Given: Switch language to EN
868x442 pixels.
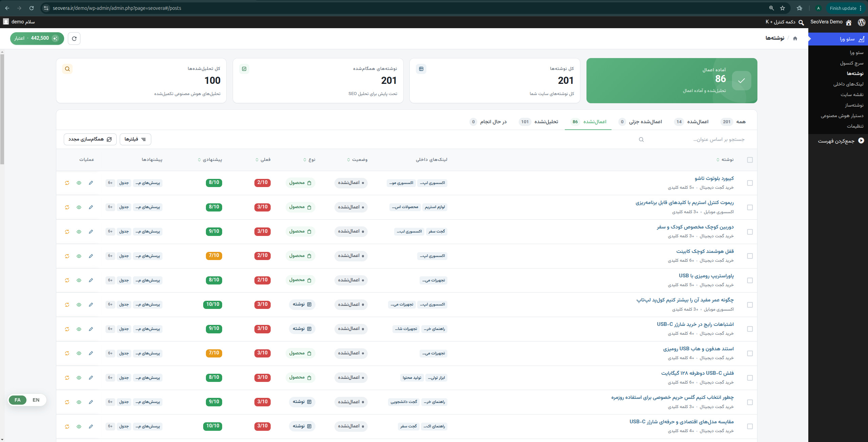Looking at the screenshot, I should pyautogui.click(x=36, y=400).
